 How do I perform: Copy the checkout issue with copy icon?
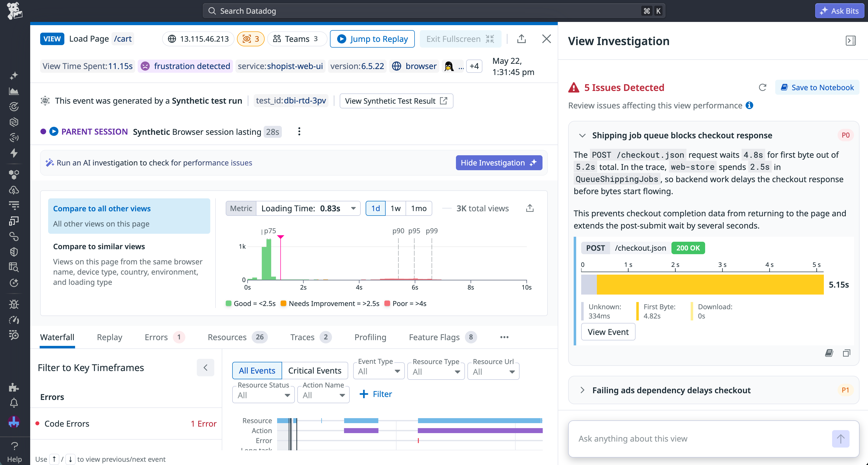click(847, 353)
